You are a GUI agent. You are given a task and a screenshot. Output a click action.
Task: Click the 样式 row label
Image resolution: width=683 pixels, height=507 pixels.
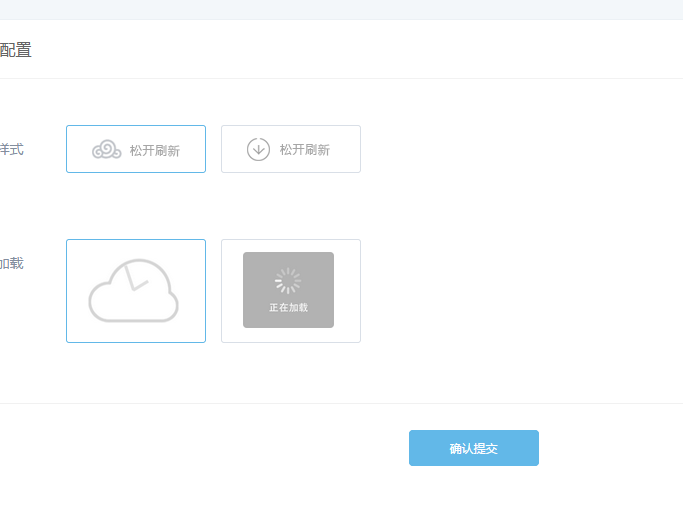(12, 149)
